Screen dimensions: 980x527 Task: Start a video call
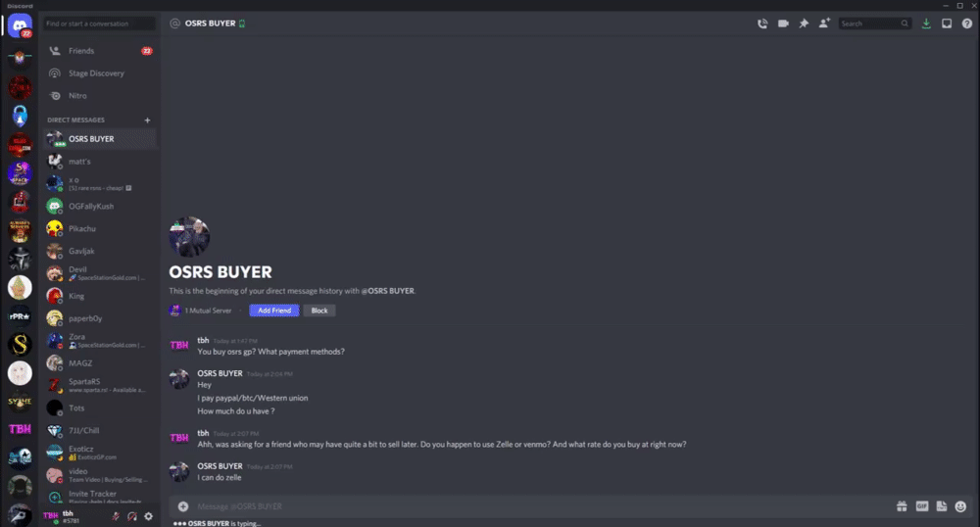[x=783, y=24]
